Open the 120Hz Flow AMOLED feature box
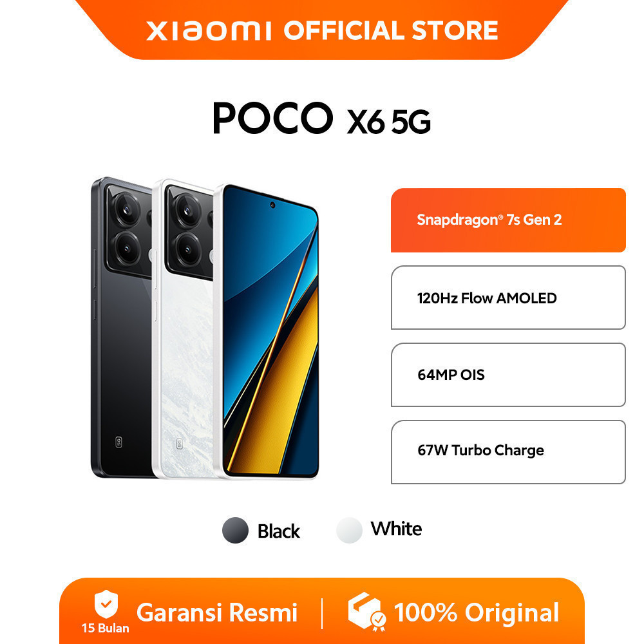This screenshot has width=644, height=644. tap(508, 298)
